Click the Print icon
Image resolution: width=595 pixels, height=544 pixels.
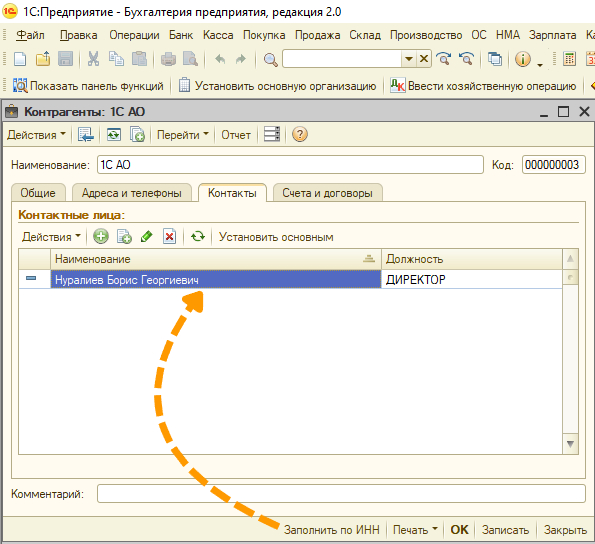pos(168,59)
